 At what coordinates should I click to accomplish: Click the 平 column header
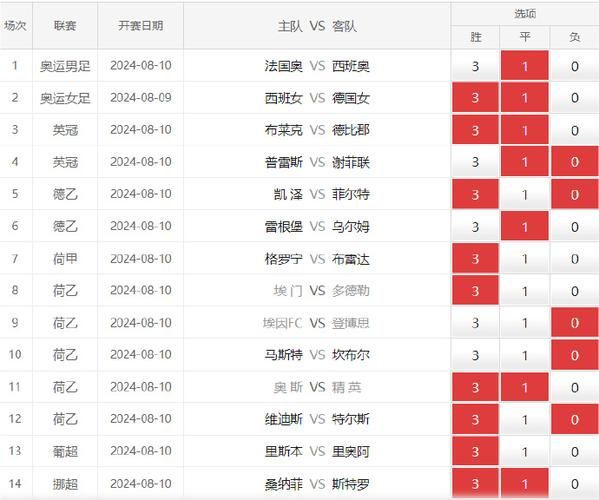tap(525, 37)
